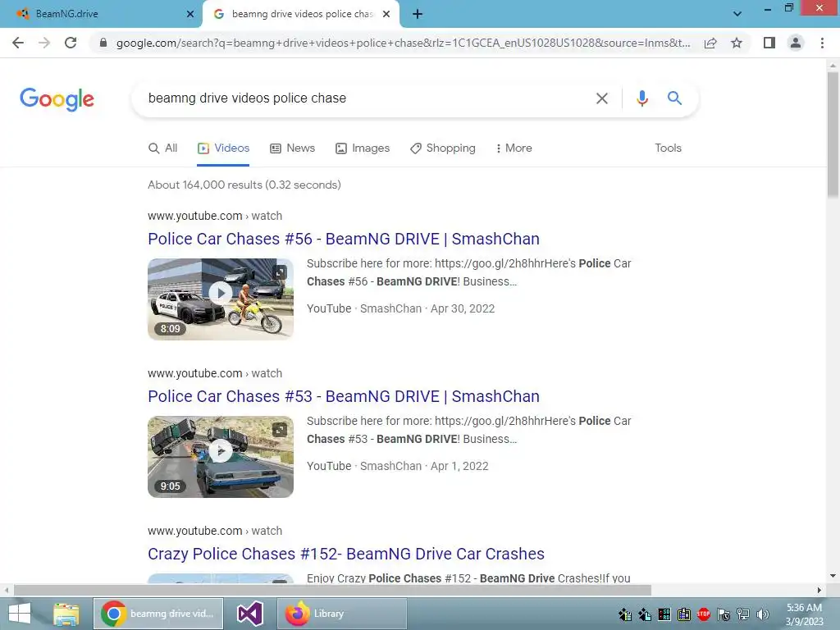This screenshot has height=630, width=840.
Task: Open the tab search dropdown arrow
Action: (737, 14)
